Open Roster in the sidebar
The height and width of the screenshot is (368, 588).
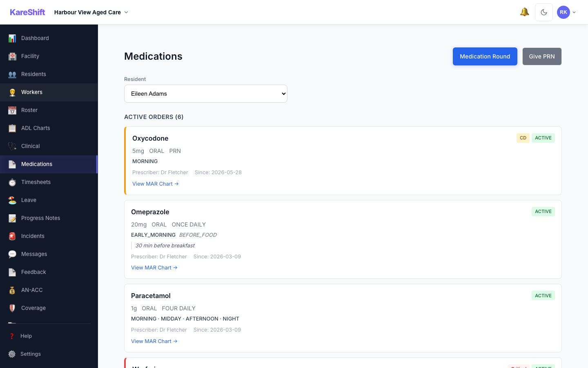pyautogui.click(x=49, y=110)
